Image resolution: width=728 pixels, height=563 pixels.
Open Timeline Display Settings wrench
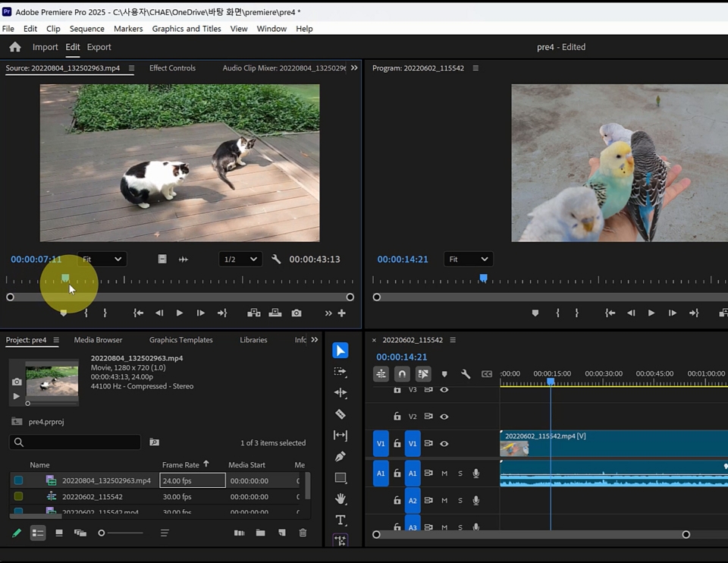point(465,374)
